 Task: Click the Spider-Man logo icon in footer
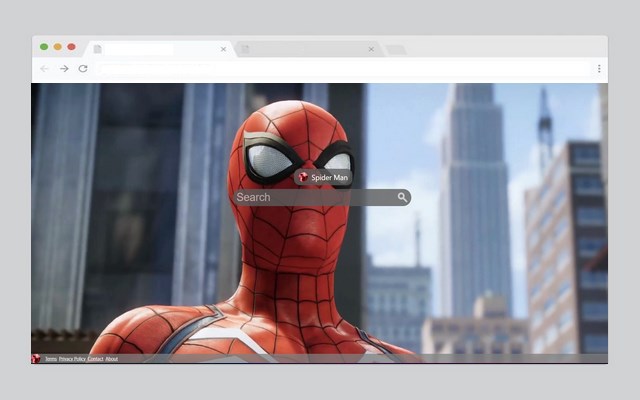click(x=36, y=359)
